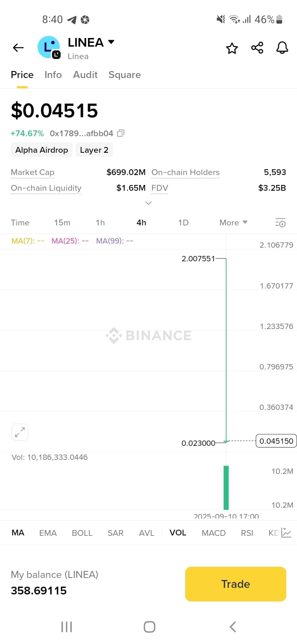297x644 pixels.
Task: Switch to the Audit tab
Action: coord(85,75)
